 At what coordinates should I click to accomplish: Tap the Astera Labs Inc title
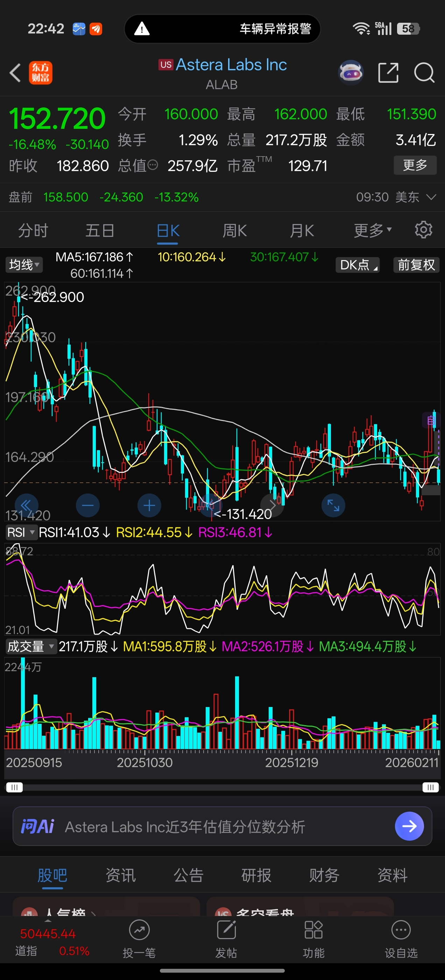(231, 64)
